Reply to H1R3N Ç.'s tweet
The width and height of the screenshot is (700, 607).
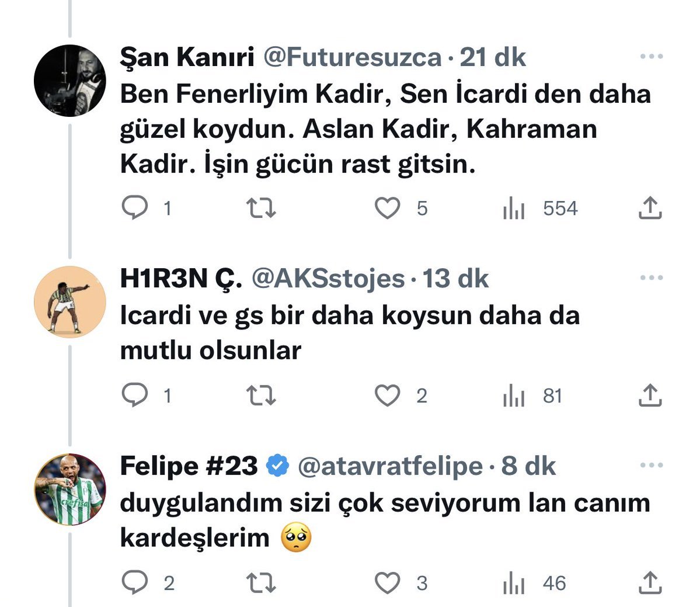click(x=135, y=396)
